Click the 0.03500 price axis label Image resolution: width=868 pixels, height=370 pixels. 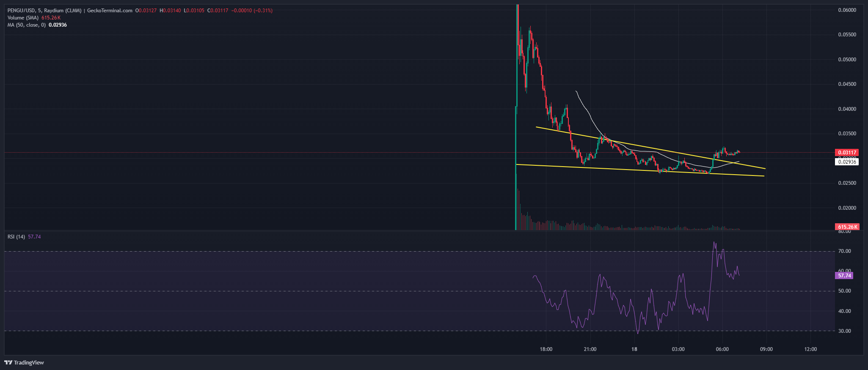point(847,134)
